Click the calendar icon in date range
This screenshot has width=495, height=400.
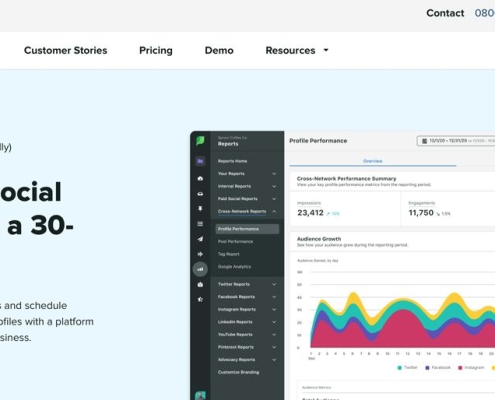click(424, 141)
